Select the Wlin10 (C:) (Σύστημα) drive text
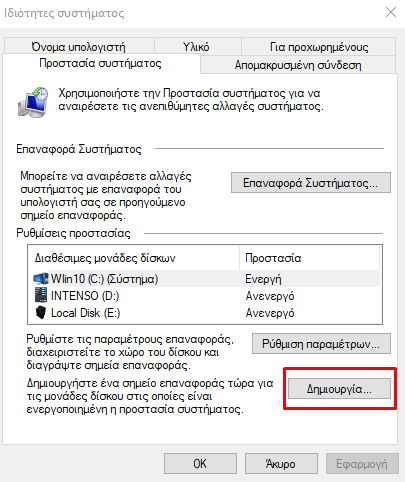The width and height of the screenshot is (405, 482). pyautogui.click(x=104, y=279)
